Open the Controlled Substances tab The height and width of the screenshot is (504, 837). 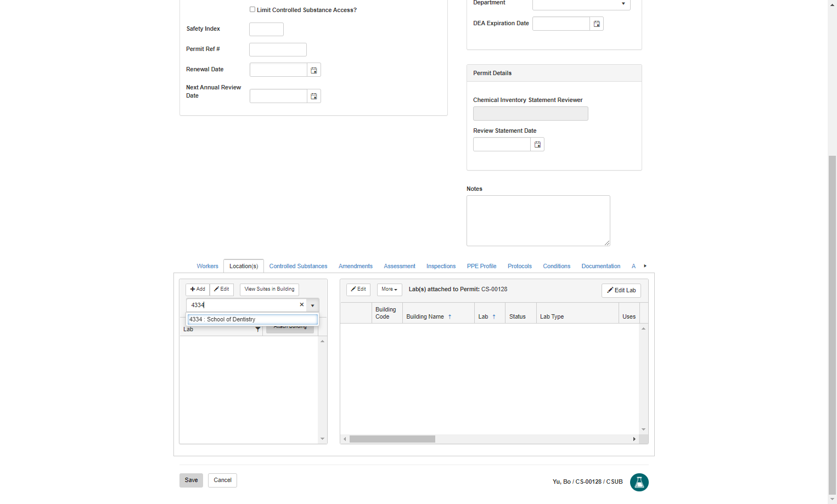point(298,266)
